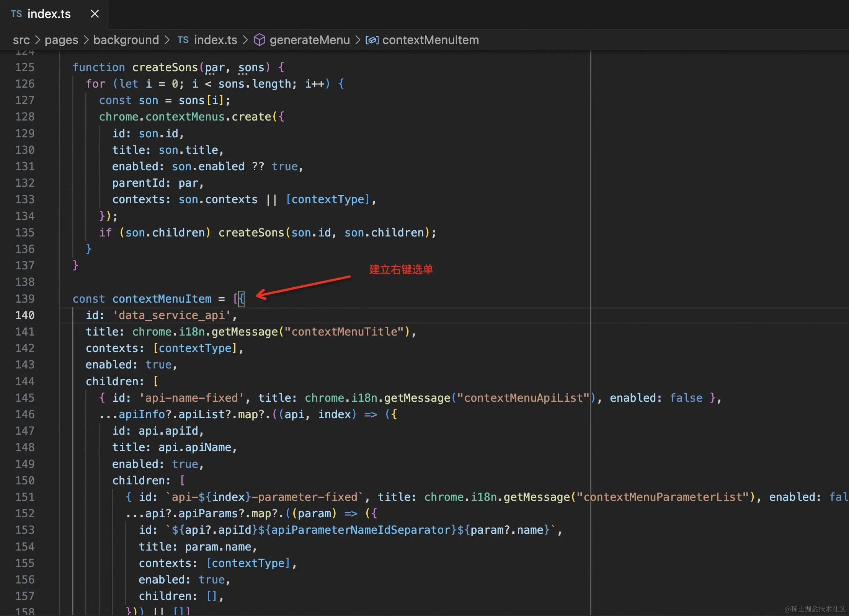Click the contextMenuItem variable symbol icon
Image resolution: width=849 pixels, height=616 pixels.
tap(372, 40)
